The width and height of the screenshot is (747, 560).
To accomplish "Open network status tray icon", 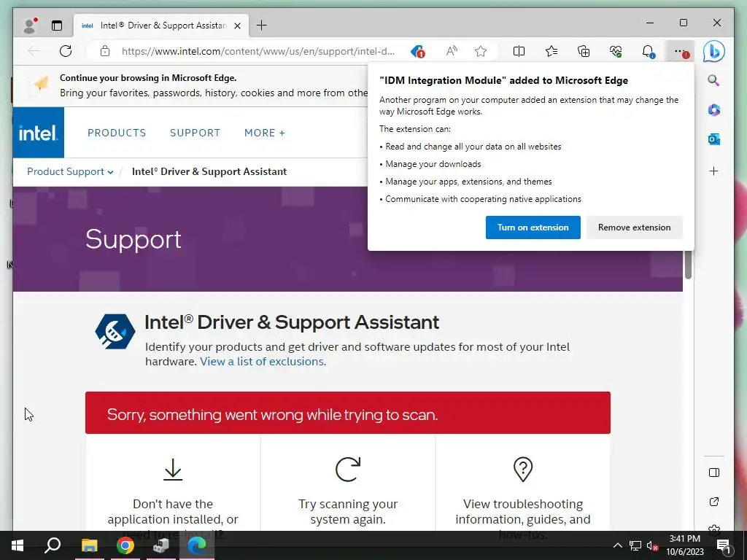I will coord(635,545).
